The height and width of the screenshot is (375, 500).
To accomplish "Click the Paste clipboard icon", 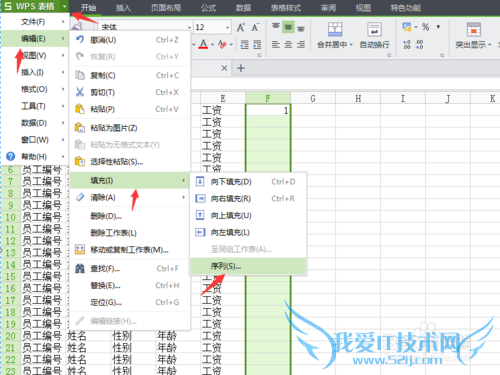I will coord(80,109).
